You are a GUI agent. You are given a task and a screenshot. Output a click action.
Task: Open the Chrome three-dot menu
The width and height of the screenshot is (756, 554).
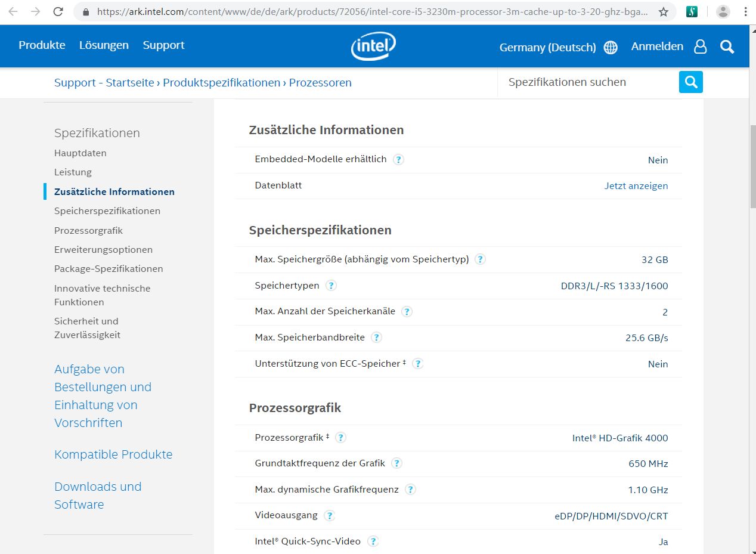click(x=745, y=11)
